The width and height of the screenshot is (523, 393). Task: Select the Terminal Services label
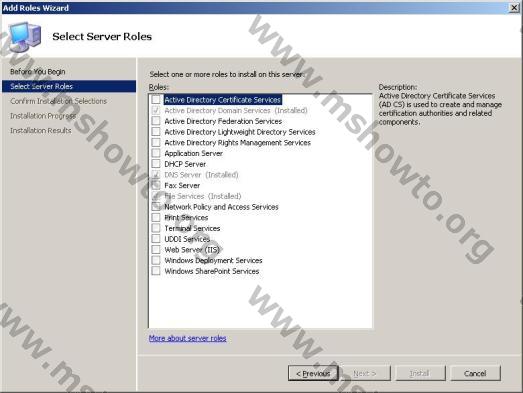(x=192, y=229)
